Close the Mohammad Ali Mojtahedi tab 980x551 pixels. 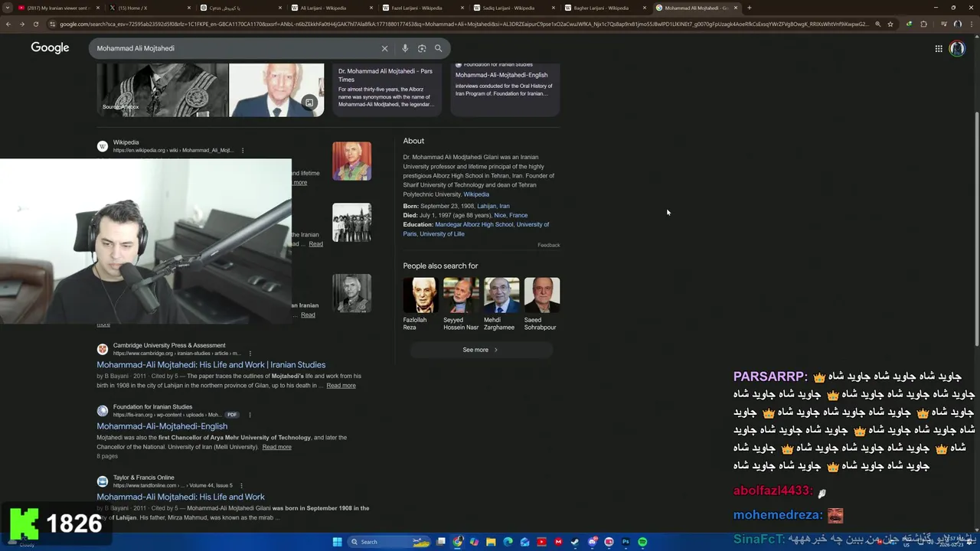(x=736, y=8)
